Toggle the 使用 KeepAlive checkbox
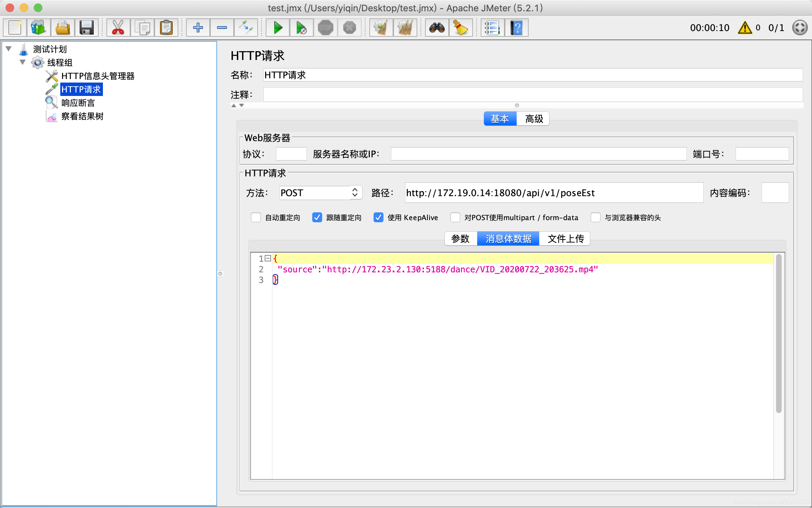The image size is (812, 508). 379,217
